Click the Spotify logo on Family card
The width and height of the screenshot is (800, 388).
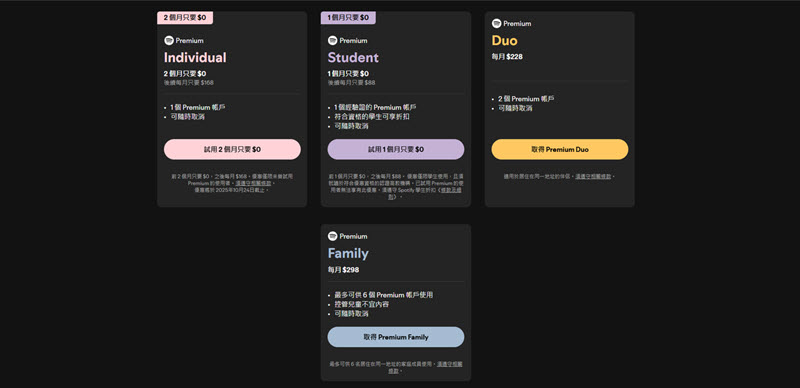(333, 236)
